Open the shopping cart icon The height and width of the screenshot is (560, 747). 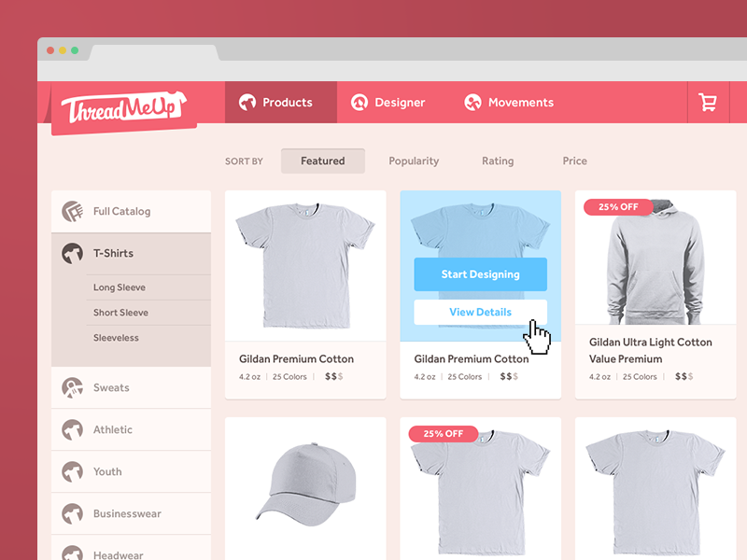click(708, 103)
